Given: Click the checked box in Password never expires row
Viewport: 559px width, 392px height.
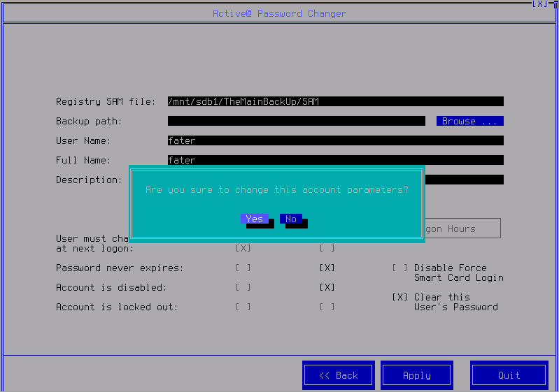Looking at the screenshot, I should coord(327,268).
